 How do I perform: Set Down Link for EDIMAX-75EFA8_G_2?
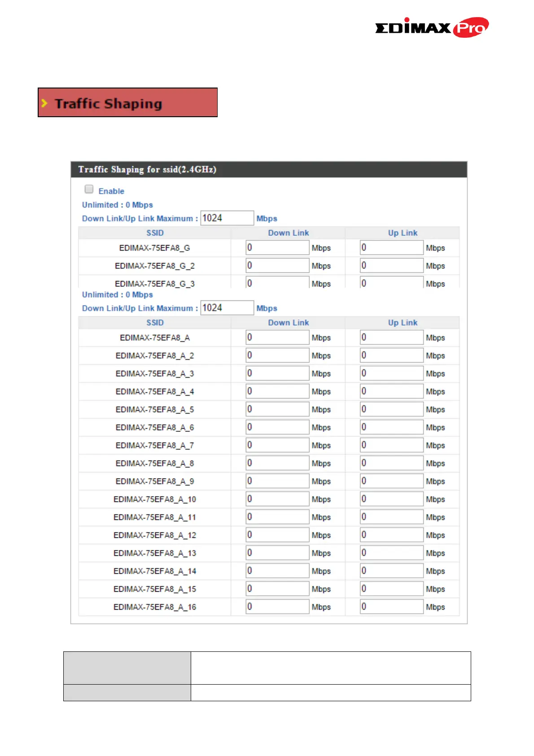tap(278, 266)
